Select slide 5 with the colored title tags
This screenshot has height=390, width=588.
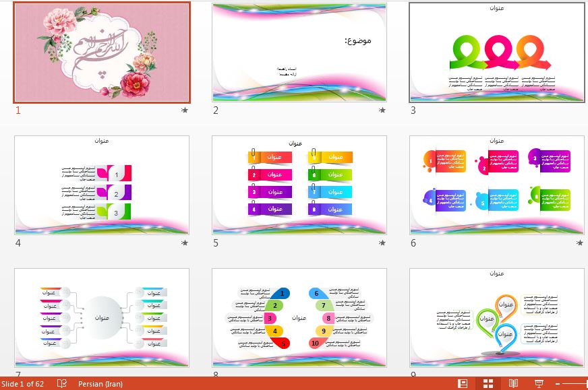tap(299, 185)
